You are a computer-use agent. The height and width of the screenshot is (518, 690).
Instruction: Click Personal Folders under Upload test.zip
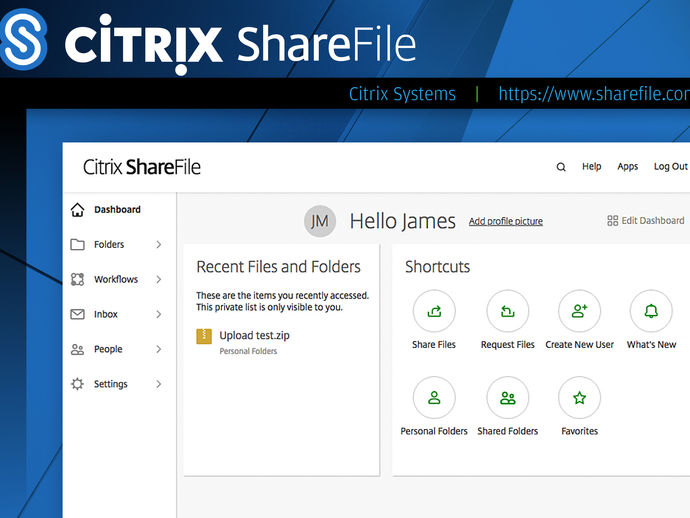[248, 351]
